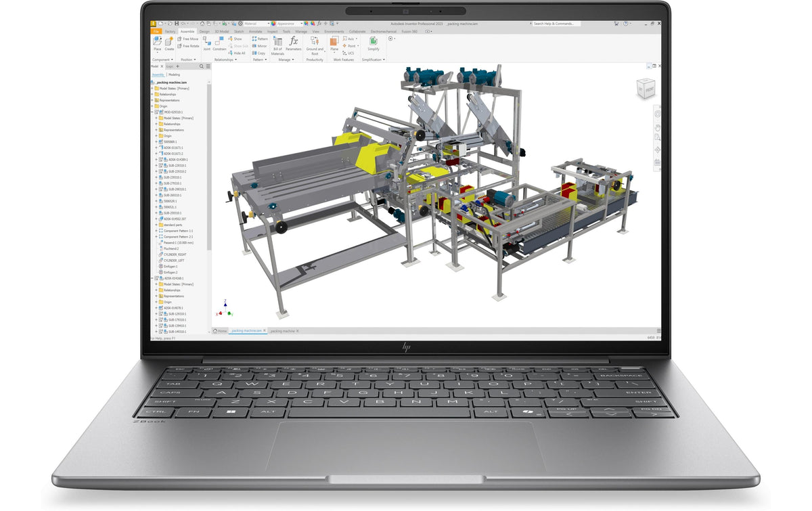This screenshot has width=812, height=511.
Task: Click the Axis work feature
Action: [x=349, y=39]
